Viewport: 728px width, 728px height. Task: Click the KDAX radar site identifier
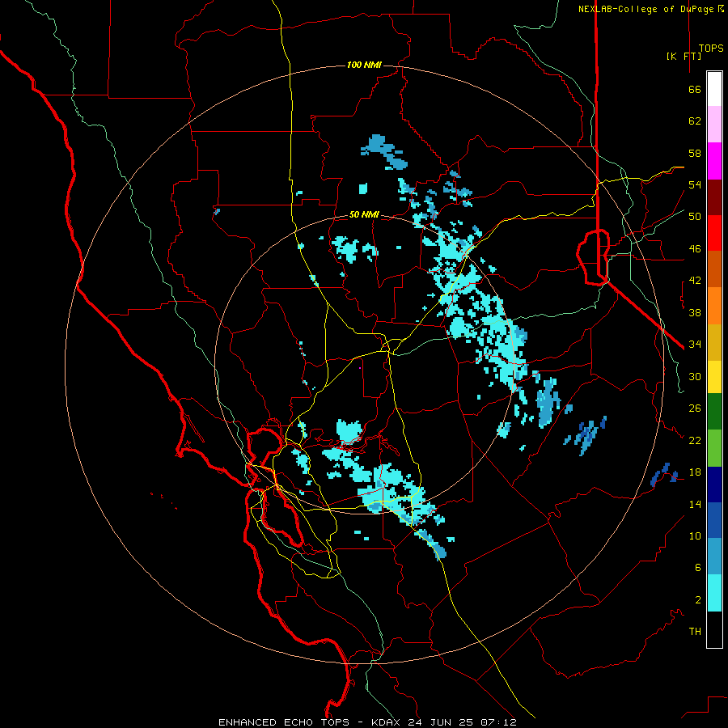pos(387,722)
